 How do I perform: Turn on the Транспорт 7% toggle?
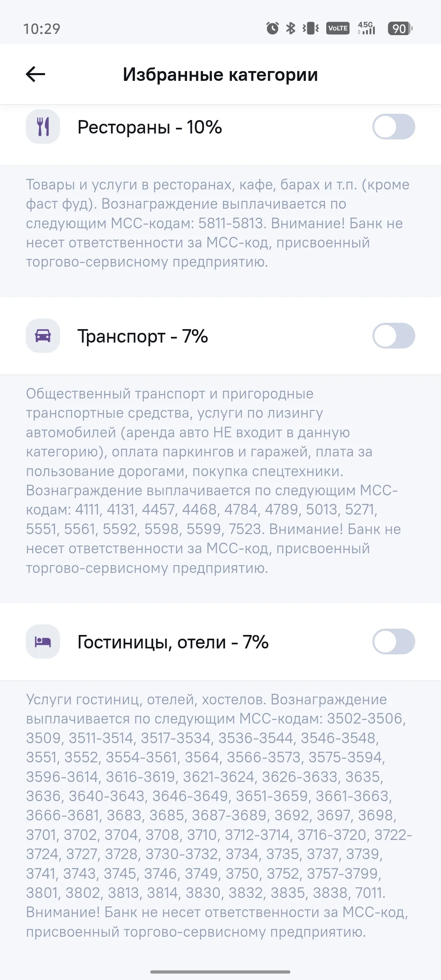tap(394, 336)
